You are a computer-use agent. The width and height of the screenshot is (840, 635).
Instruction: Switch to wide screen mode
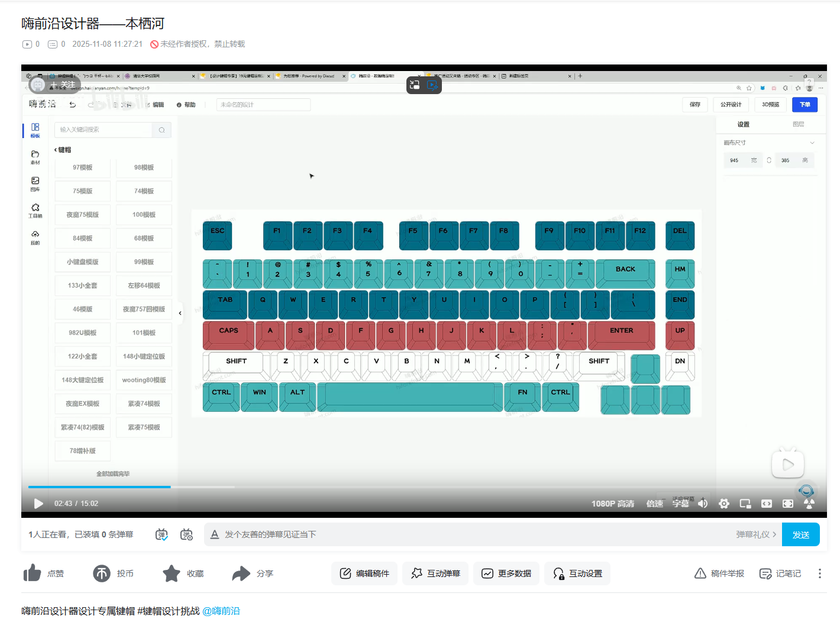click(767, 504)
